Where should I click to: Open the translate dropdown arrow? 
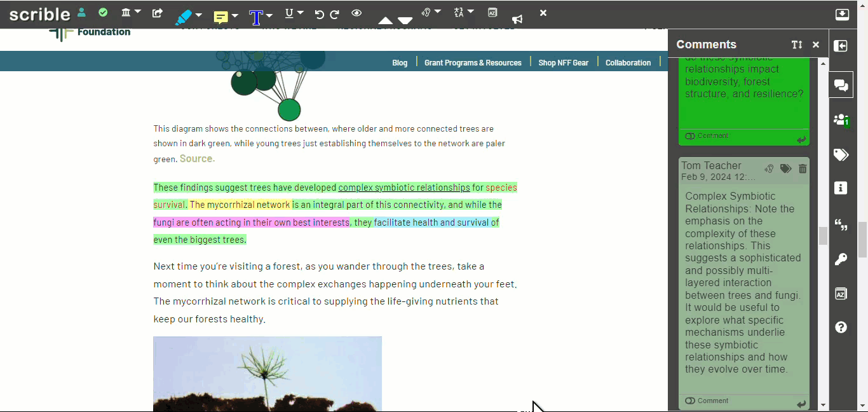pos(471,11)
